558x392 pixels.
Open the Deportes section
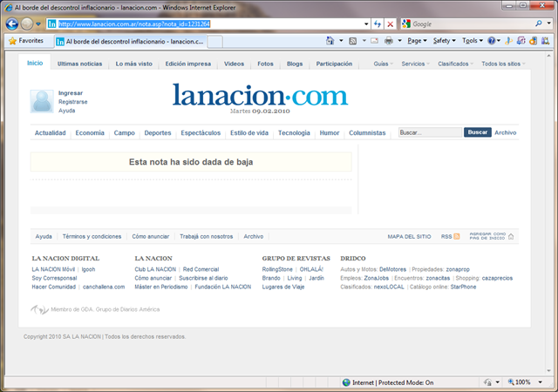coord(158,132)
